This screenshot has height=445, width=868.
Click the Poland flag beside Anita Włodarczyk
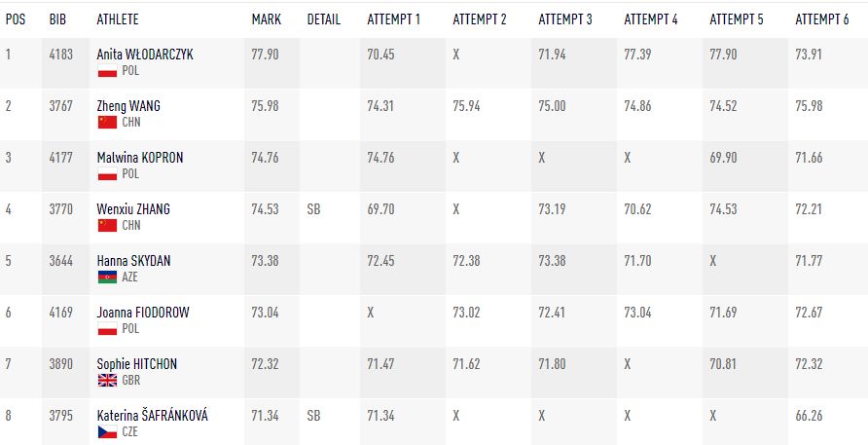coord(107,71)
